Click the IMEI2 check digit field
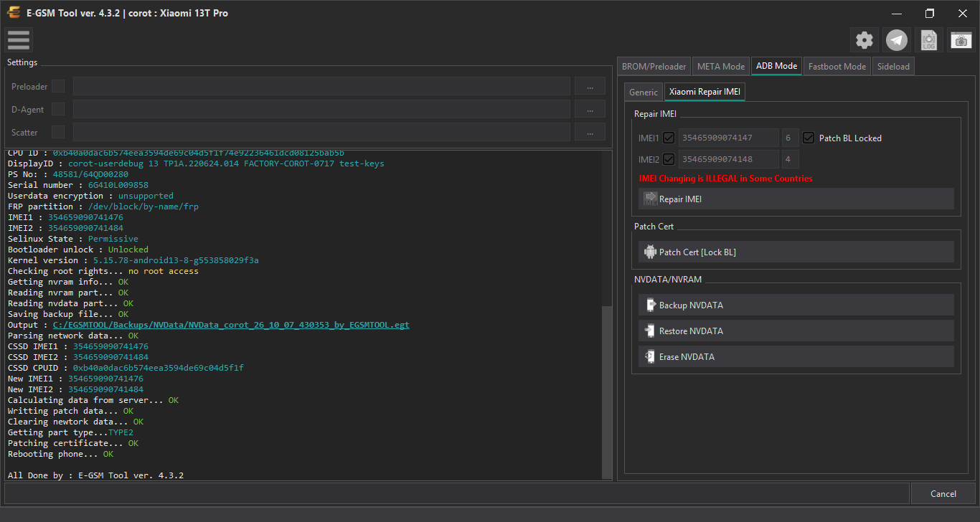The image size is (980, 522). tap(790, 159)
